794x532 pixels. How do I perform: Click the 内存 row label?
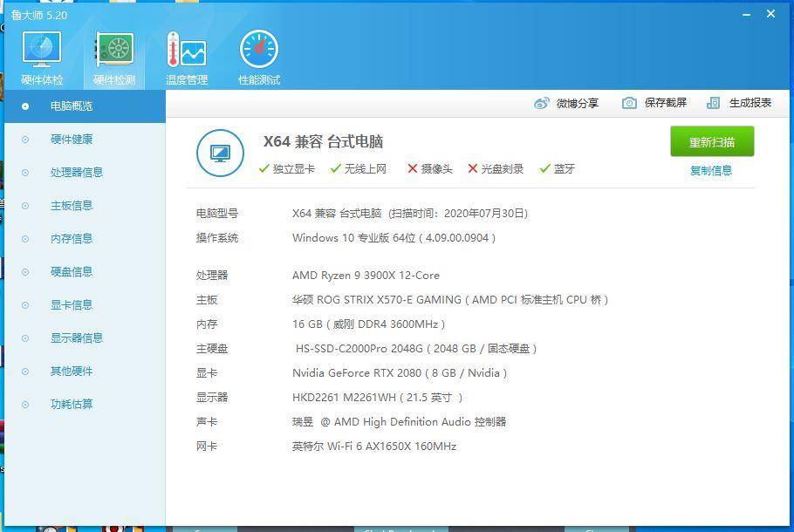[207, 324]
